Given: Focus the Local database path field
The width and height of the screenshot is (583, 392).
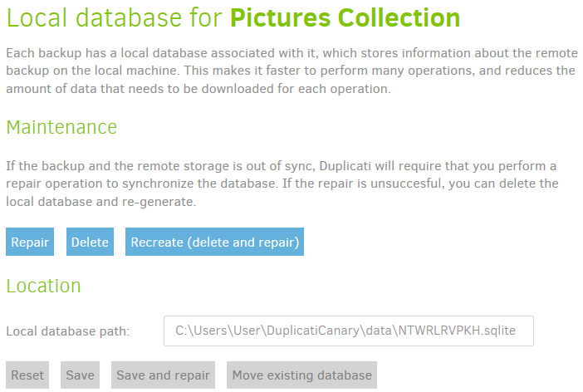Looking at the screenshot, I should click(348, 331).
